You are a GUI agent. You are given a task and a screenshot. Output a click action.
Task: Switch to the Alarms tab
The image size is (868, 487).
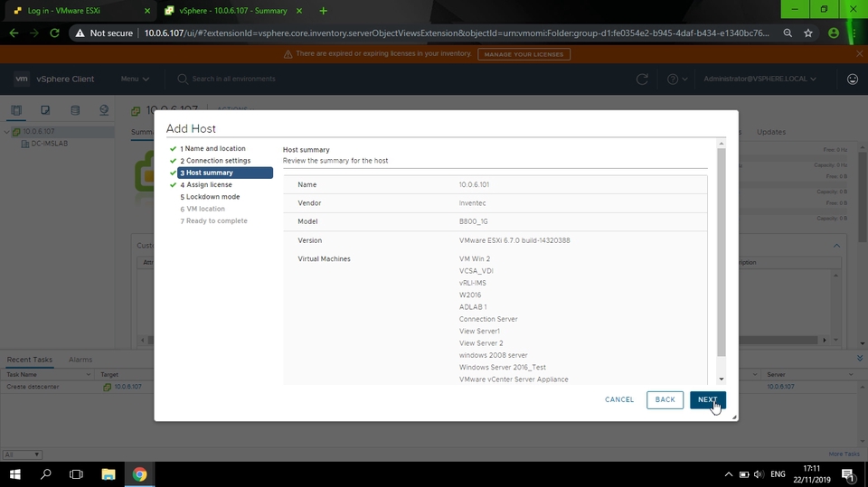[80, 360]
